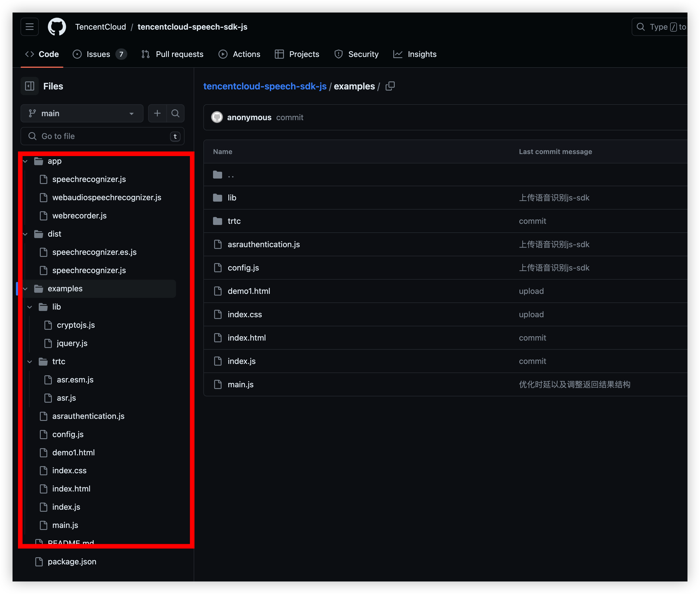This screenshot has width=700, height=594.
Task: Search this repository's files icon
Action: coord(175,114)
